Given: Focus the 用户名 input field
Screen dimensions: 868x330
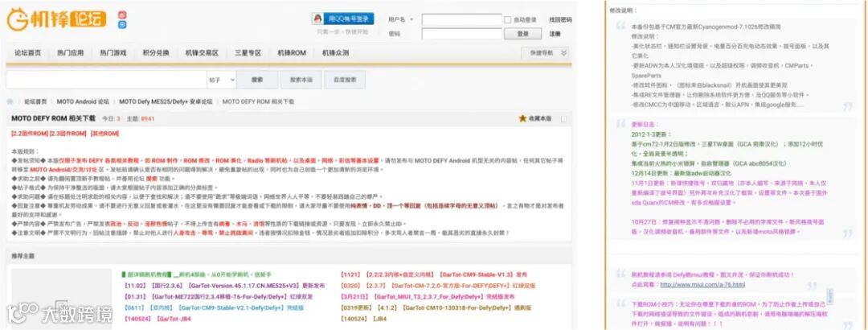Looking at the screenshot, I should click(x=461, y=19).
